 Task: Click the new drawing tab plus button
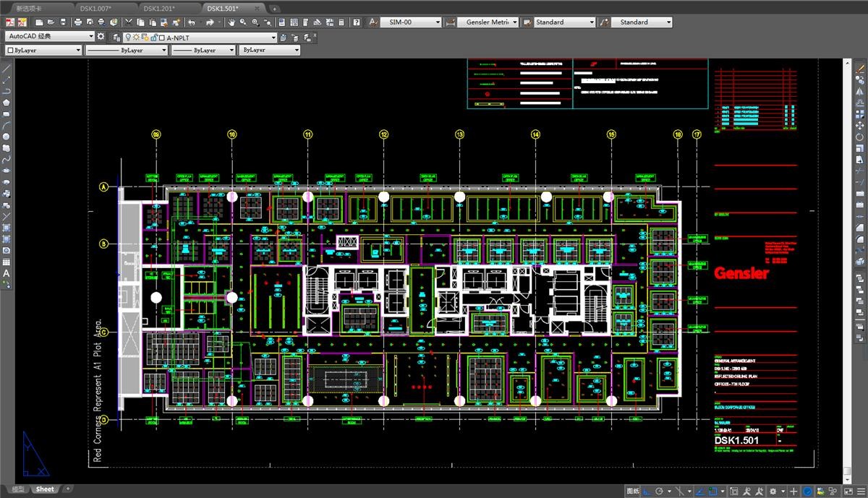point(274,8)
